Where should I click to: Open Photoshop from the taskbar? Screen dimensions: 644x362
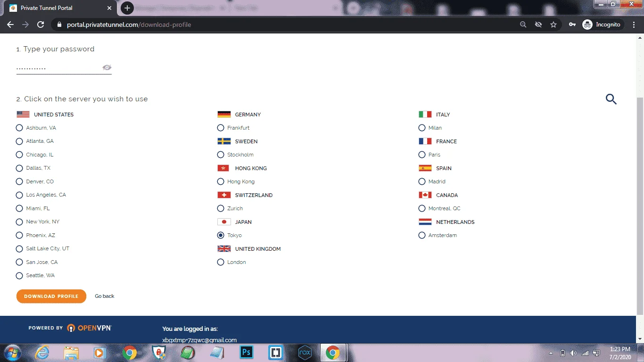247,353
